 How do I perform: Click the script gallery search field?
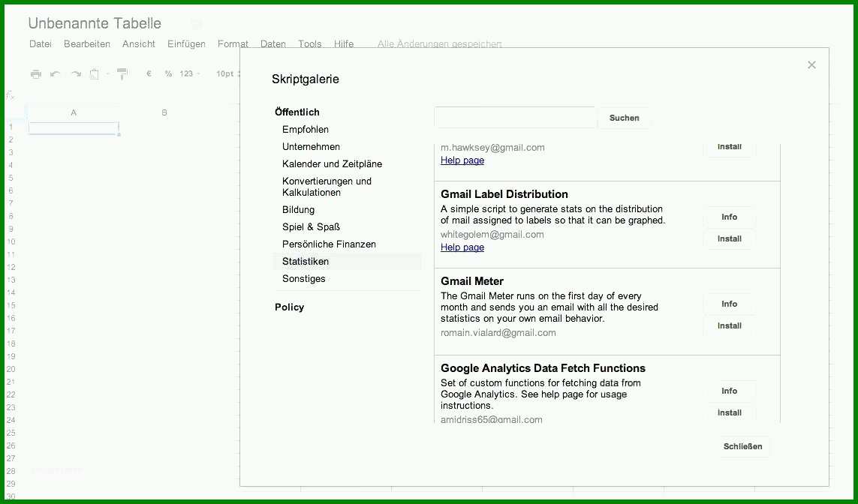pos(514,118)
